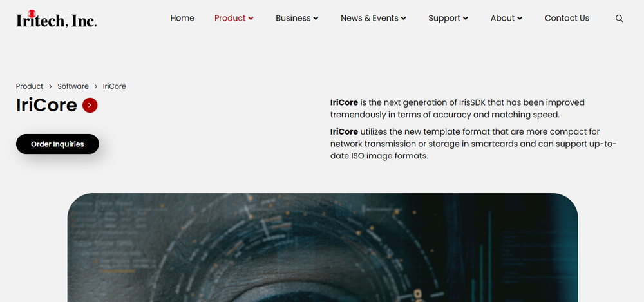Screen dimensions: 644x302
Task: Follow the Product breadcrumb link
Action: pos(30,86)
